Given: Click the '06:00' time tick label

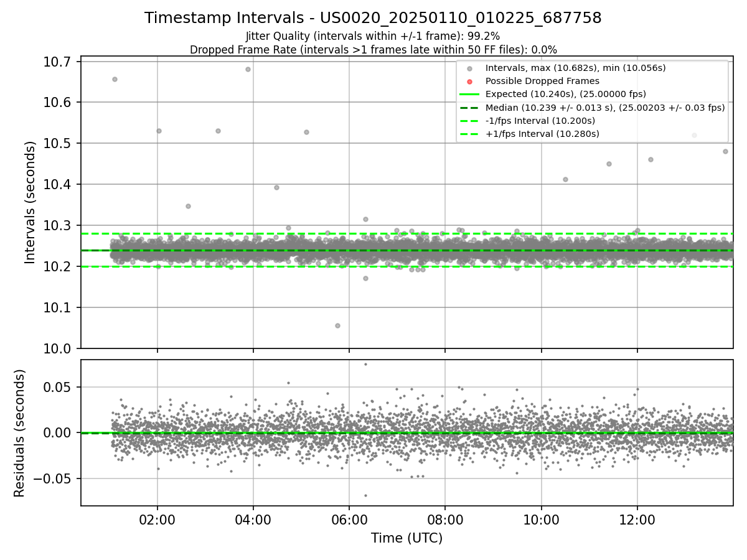Looking at the screenshot, I should click(349, 519).
